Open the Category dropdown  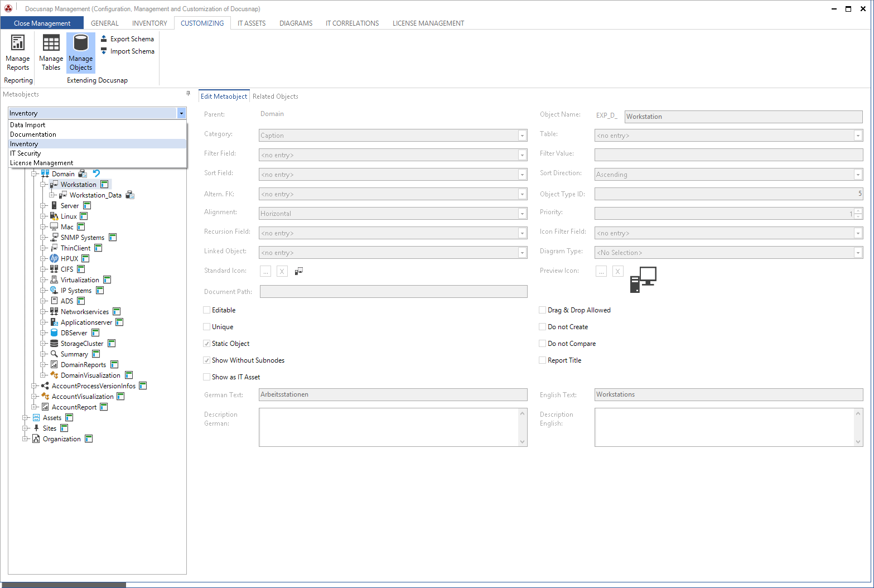[522, 136]
